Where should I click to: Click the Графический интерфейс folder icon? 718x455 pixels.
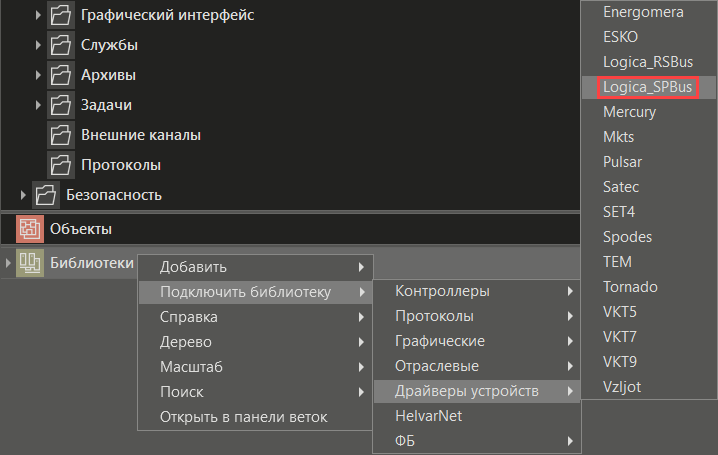(x=60, y=15)
